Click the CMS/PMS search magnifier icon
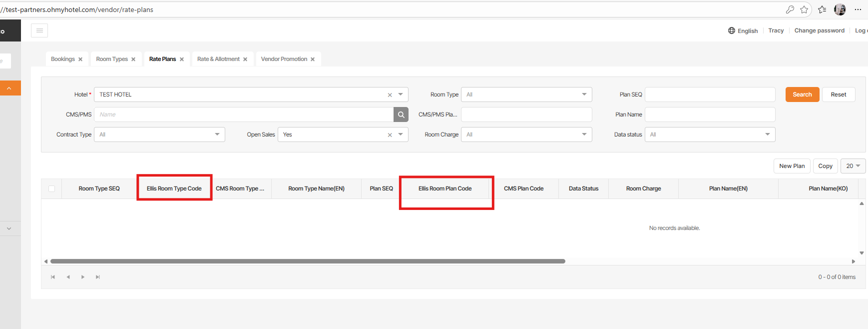The width and height of the screenshot is (868, 329). point(401,114)
